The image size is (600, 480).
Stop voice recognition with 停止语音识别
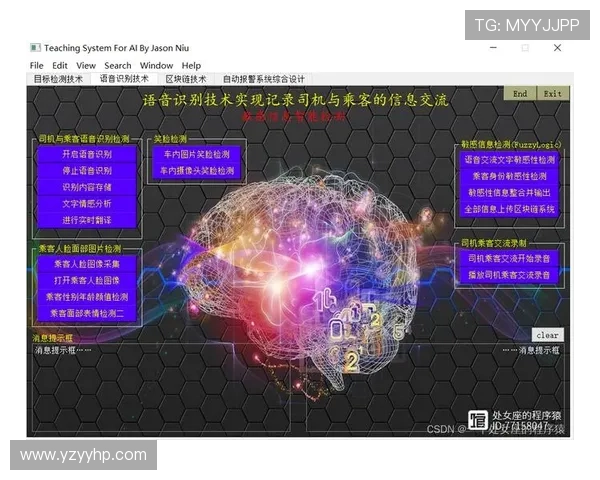coord(88,171)
